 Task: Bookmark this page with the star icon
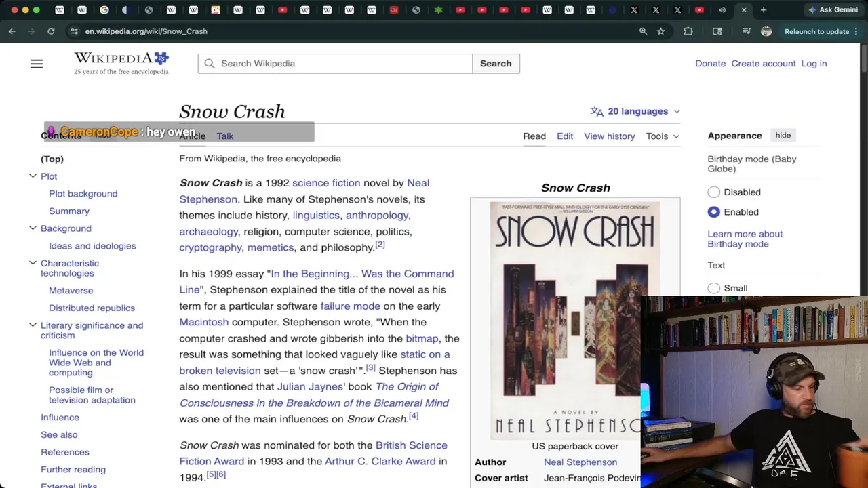pos(661,31)
